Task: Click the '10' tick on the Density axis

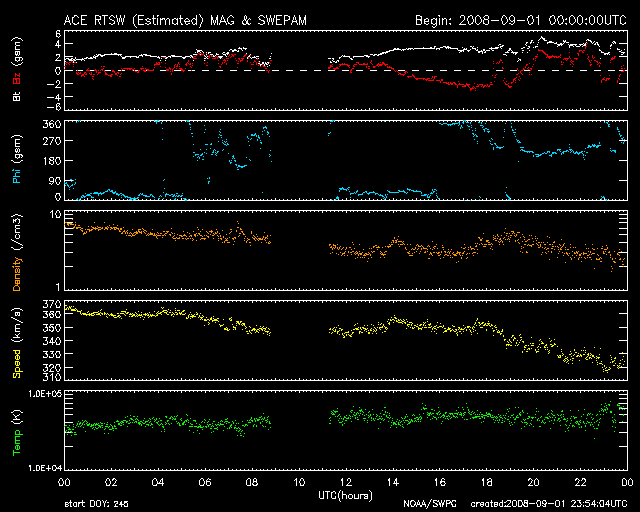Action: [x=56, y=214]
